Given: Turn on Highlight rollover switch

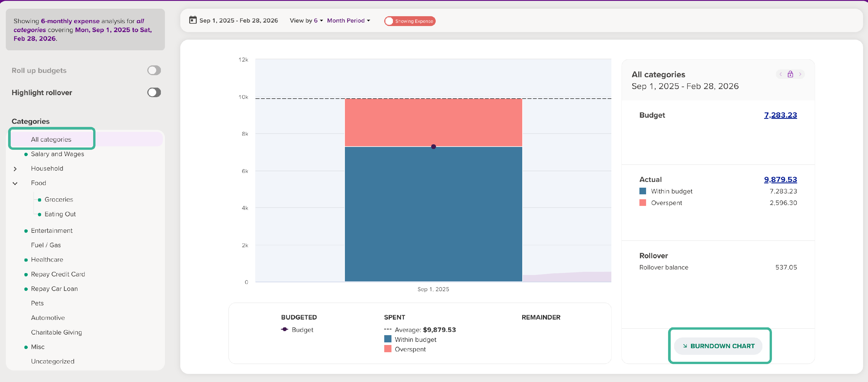Looking at the screenshot, I should 154,92.
